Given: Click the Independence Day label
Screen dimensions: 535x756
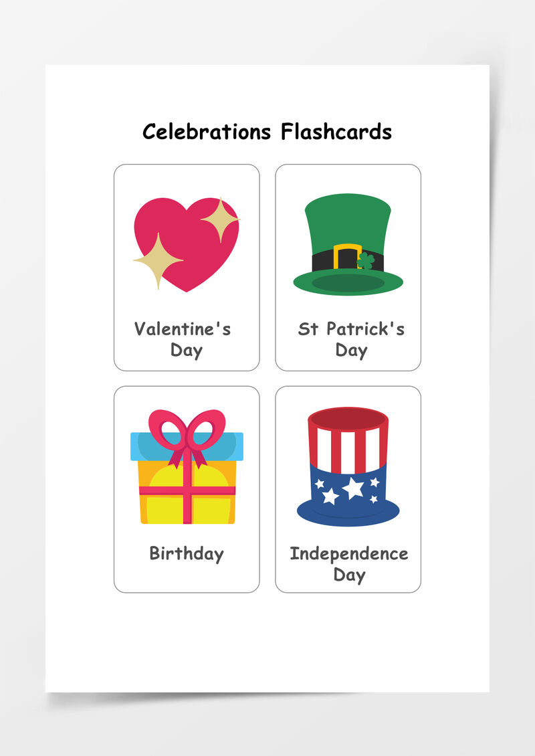Looking at the screenshot, I should pyautogui.click(x=349, y=564).
